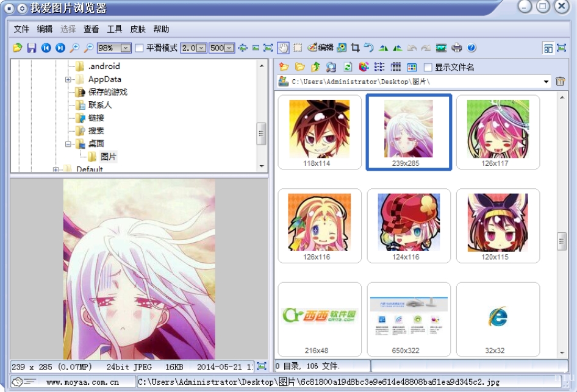This screenshot has width=577, height=392.
Task: Open the 98% zoom dropdown
Action: [126, 48]
